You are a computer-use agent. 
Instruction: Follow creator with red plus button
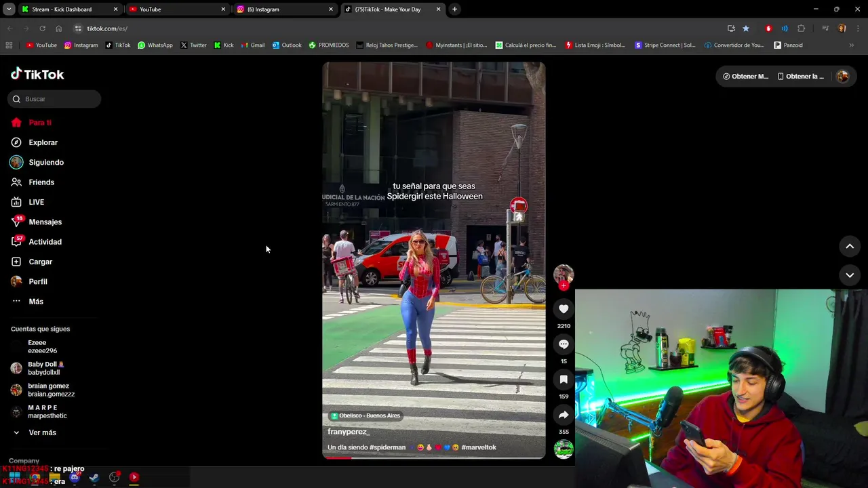[x=564, y=285]
